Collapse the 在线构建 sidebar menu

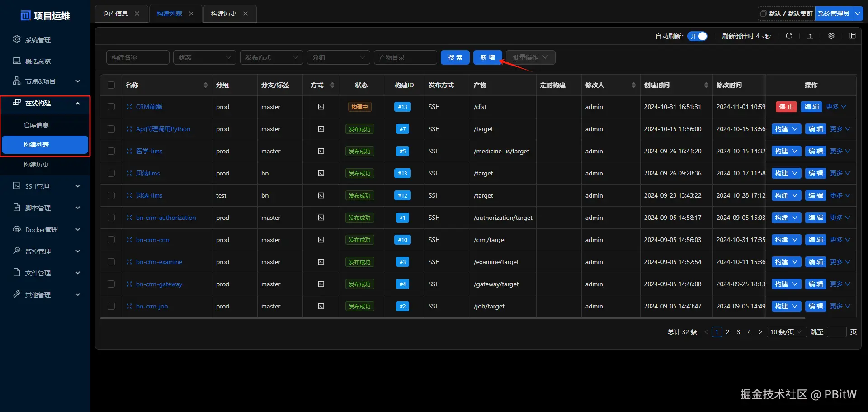pos(45,103)
